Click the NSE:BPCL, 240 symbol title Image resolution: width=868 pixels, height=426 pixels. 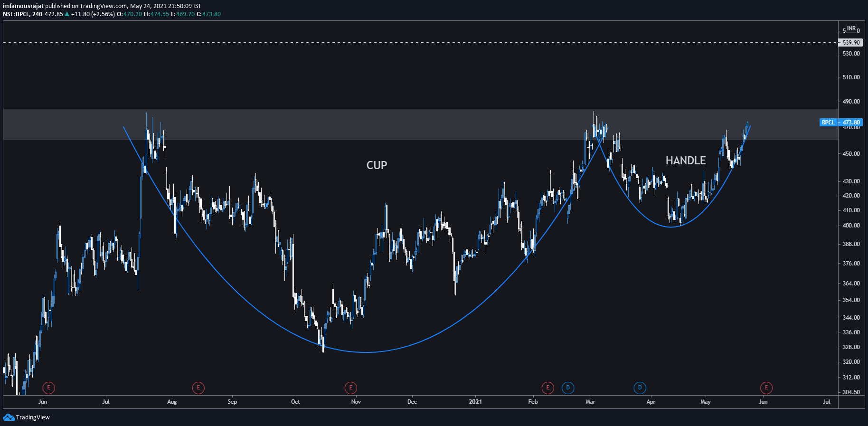click(x=22, y=14)
